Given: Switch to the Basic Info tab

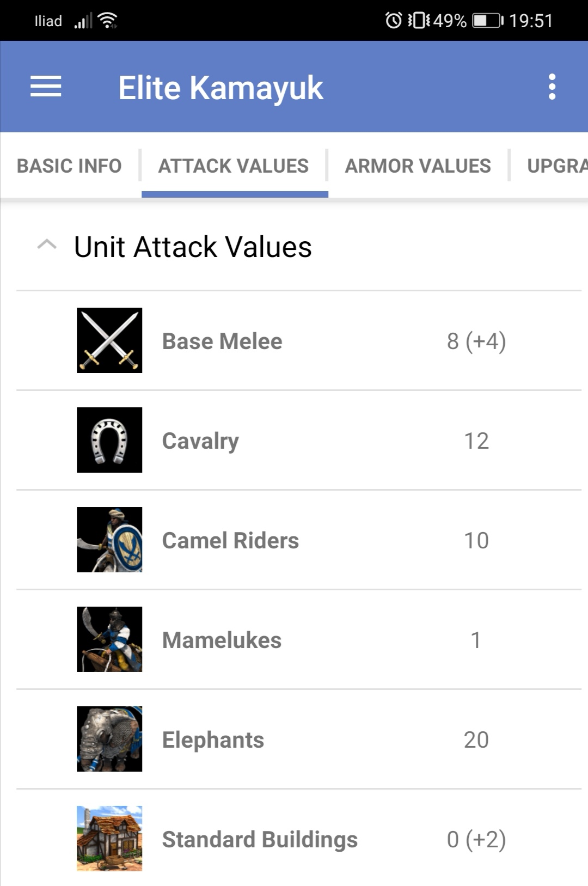Looking at the screenshot, I should point(69,166).
